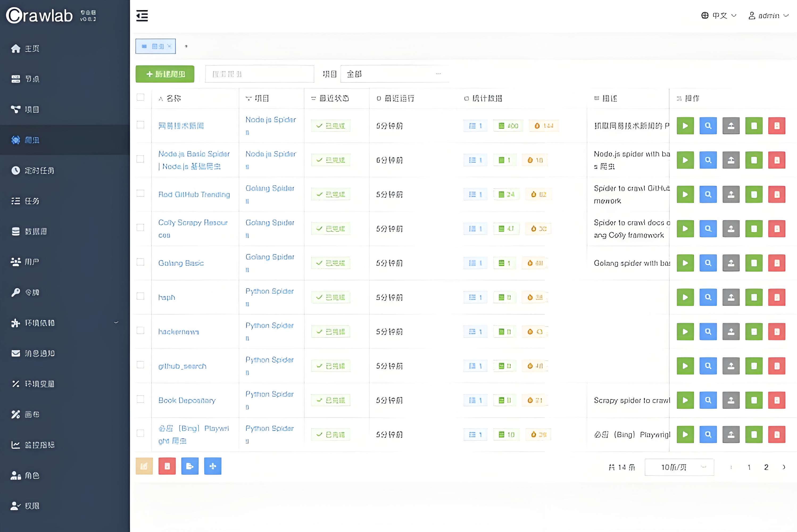Select all spiders with the header checkbox
Viewport: 797px width, 532px height.
tap(140, 97)
